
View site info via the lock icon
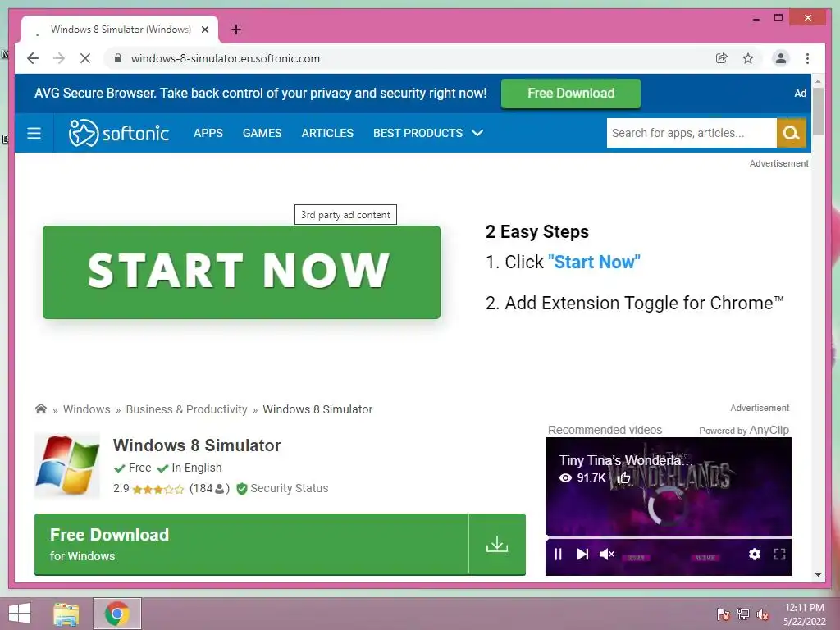118,58
